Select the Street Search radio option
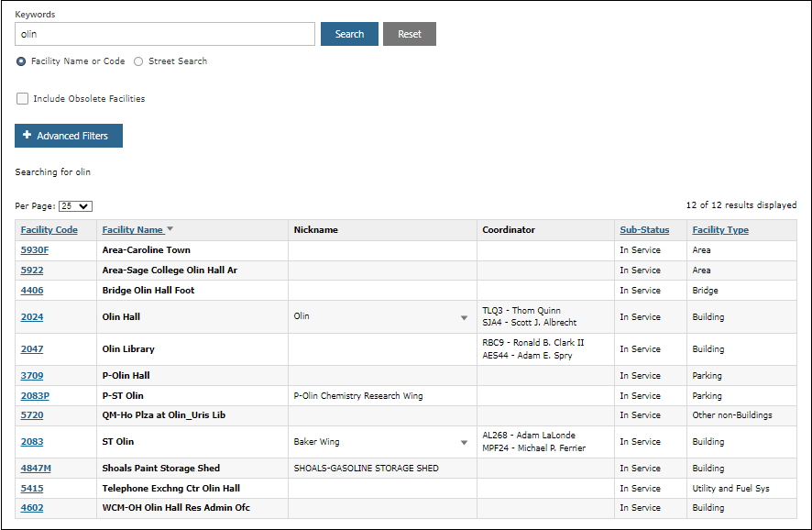 138,61
